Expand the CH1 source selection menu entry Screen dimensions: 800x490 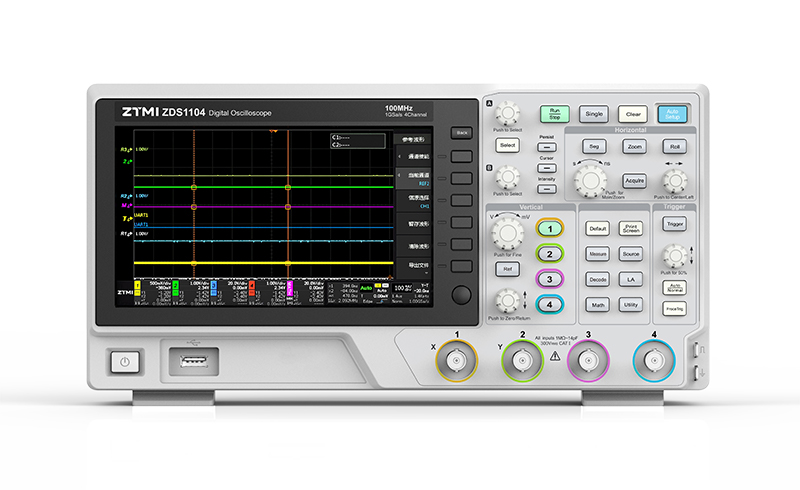click(413, 201)
